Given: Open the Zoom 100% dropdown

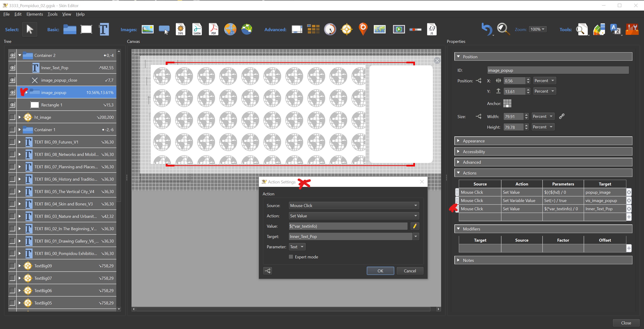Looking at the screenshot, I should tap(538, 29).
